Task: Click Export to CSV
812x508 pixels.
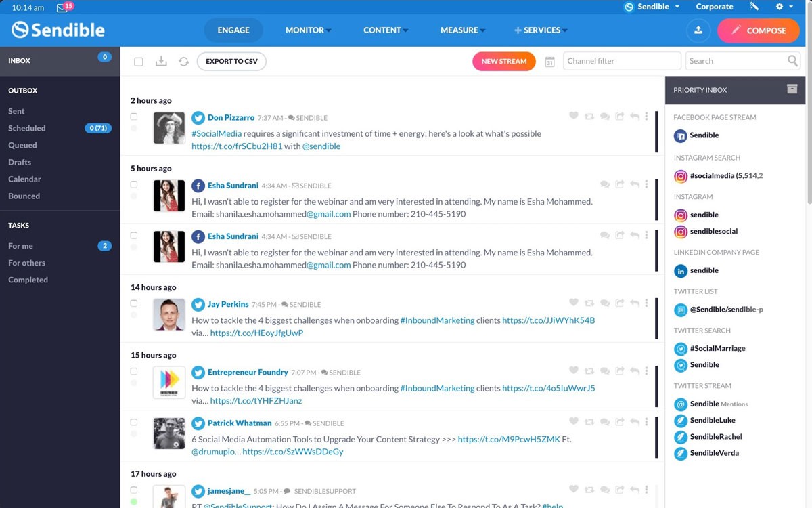Action: coord(231,61)
